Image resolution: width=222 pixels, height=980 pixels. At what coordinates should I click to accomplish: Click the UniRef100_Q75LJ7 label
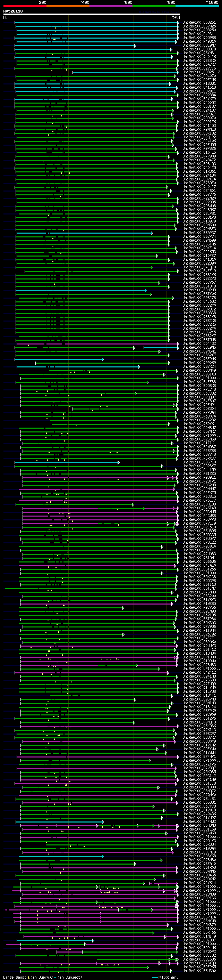coord(199,500)
